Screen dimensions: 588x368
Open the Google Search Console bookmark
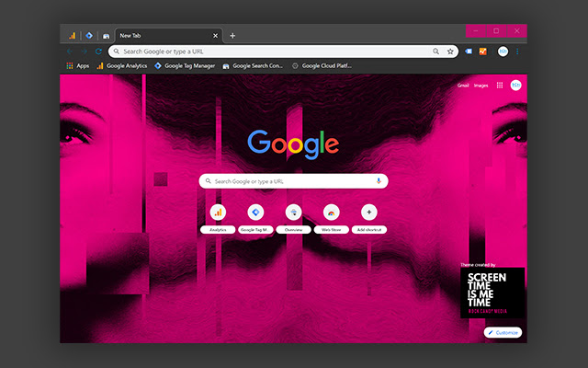point(253,66)
